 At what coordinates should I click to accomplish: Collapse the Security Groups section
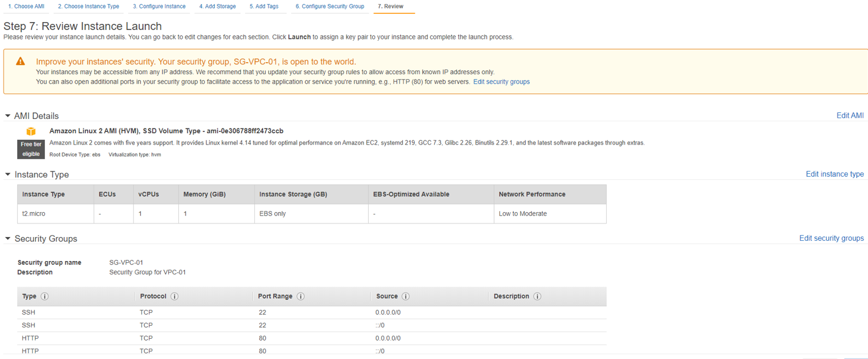8,238
